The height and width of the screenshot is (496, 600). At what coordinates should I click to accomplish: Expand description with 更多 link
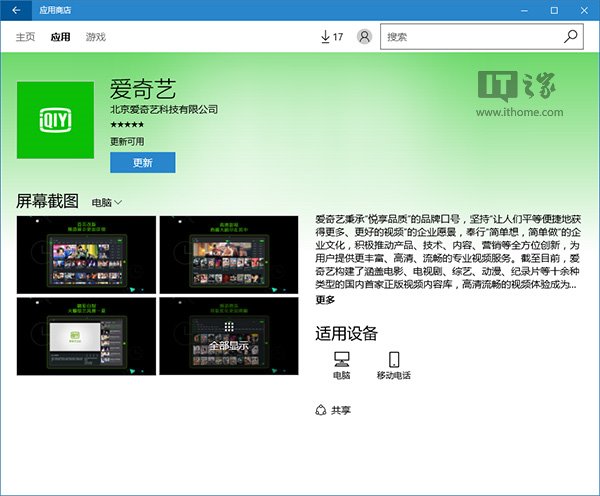point(325,300)
